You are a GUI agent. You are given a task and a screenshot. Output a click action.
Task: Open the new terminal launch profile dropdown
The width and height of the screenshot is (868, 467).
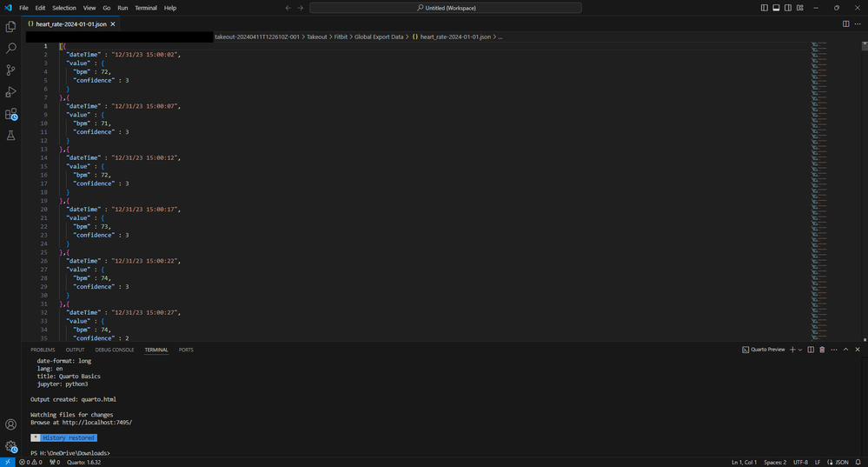799,350
